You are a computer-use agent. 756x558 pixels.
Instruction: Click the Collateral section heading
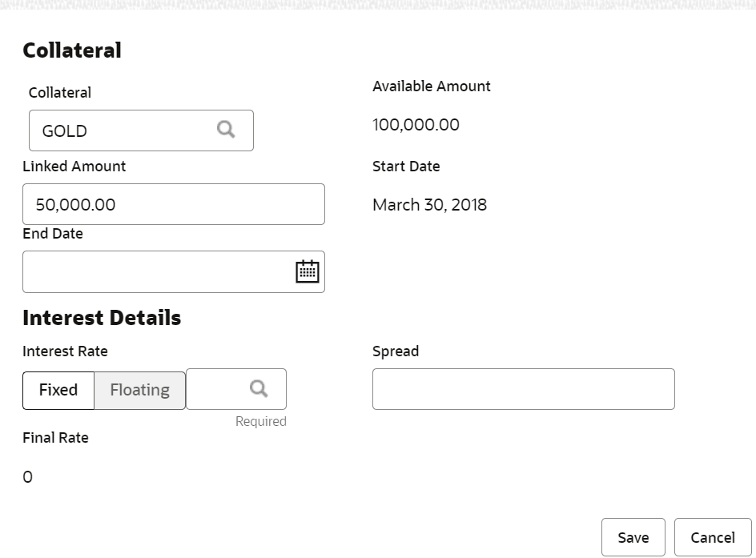click(72, 50)
